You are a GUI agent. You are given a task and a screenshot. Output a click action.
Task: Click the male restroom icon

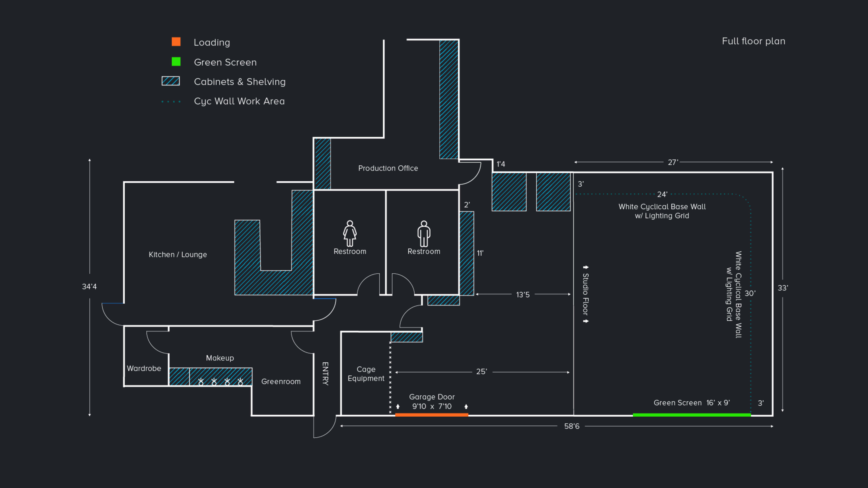(x=424, y=233)
